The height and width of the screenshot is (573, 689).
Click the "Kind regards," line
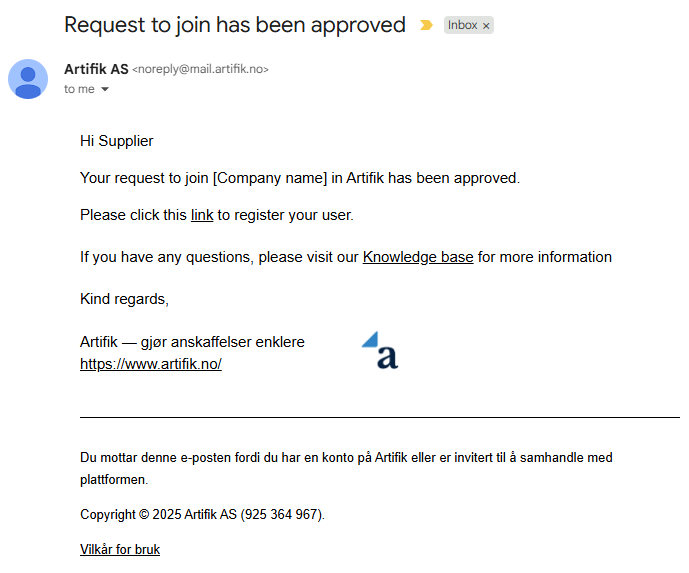tap(124, 299)
